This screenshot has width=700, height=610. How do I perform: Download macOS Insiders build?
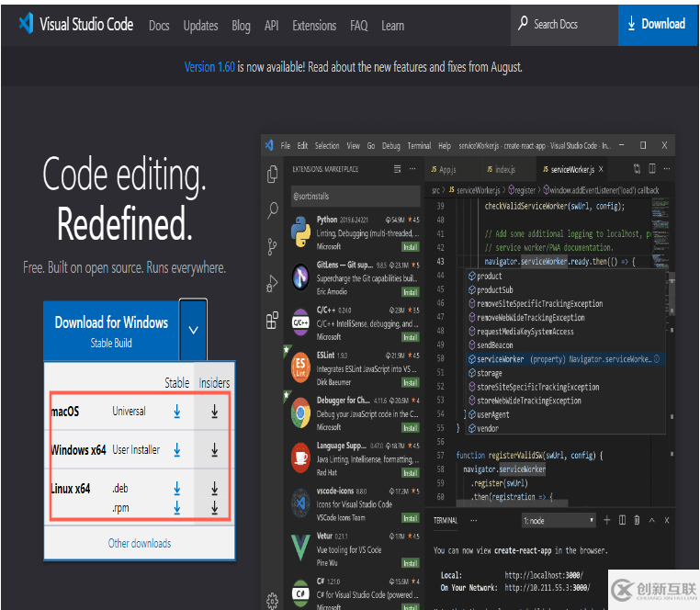click(x=215, y=412)
